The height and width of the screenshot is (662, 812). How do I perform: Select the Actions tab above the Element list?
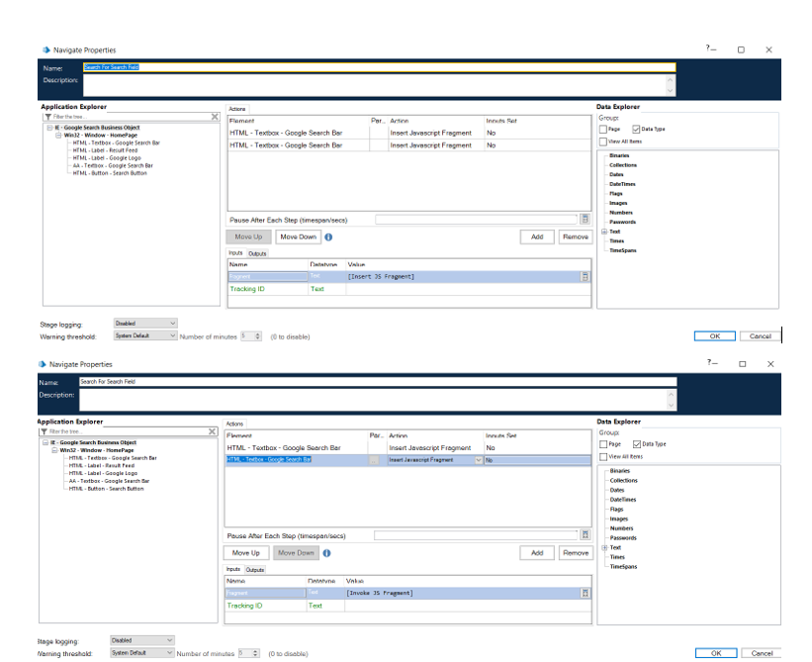237,109
